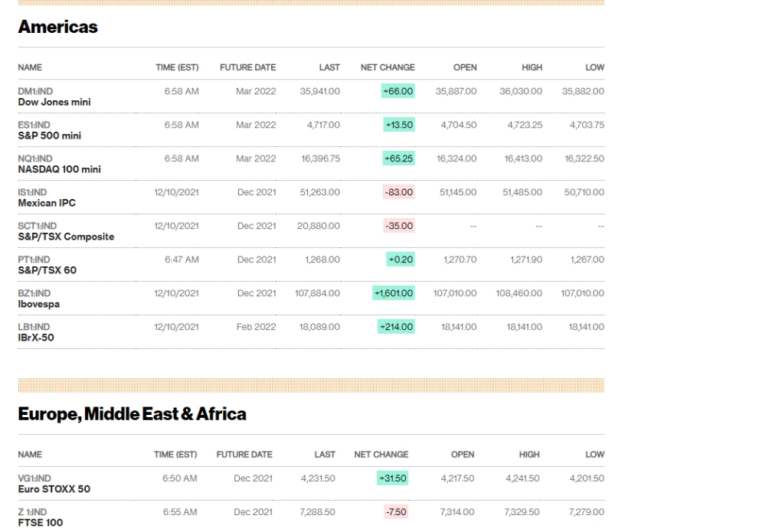Image resolution: width=766 pixels, height=532 pixels.
Task: Click Ibovespa net change +1,601.00
Action: pos(393,293)
